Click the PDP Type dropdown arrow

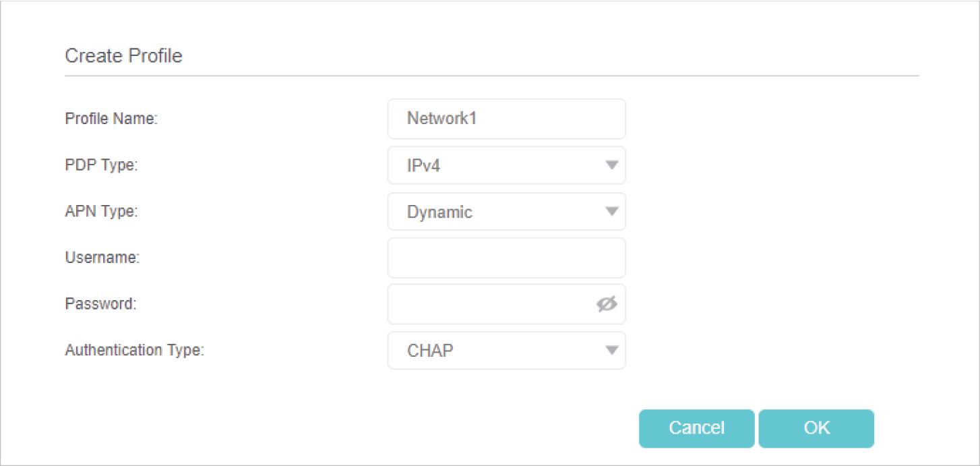[611, 165]
